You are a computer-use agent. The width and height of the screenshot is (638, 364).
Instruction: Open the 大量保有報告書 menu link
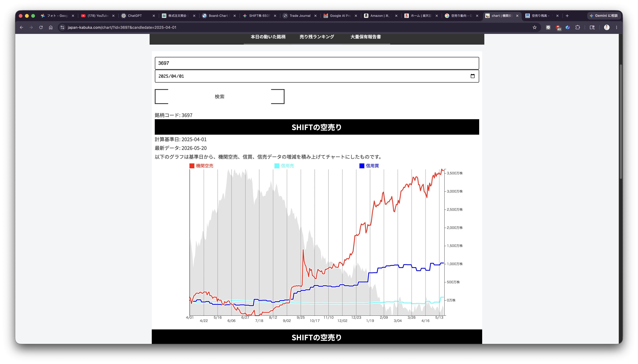point(366,37)
